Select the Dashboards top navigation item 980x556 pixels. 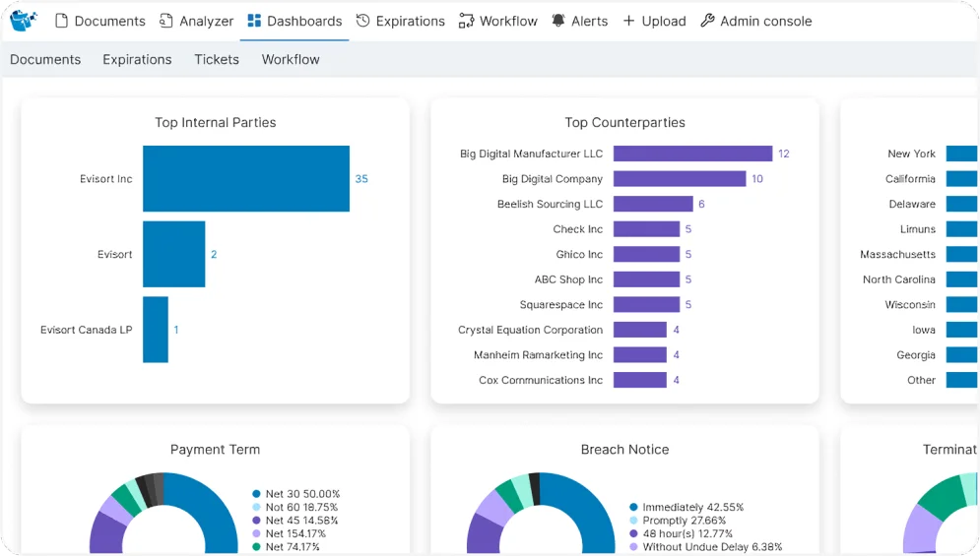click(x=294, y=21)
